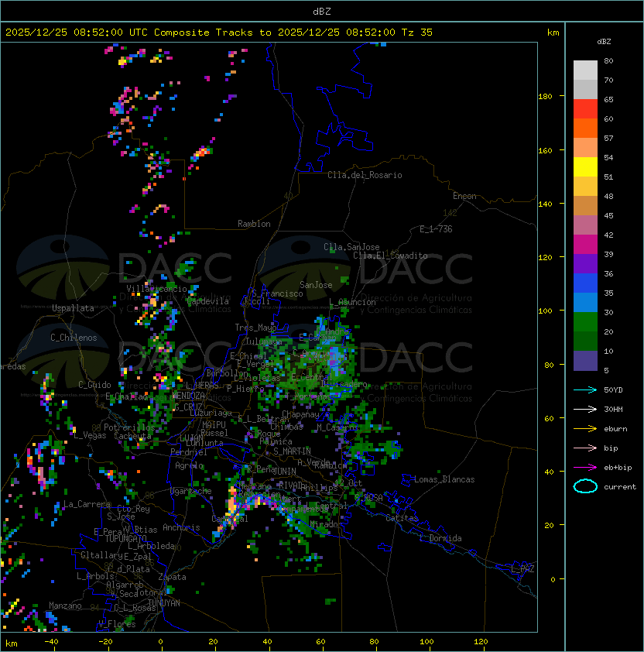This screenshot has height=652, width=644.
Task: Click the S_MARTIN label
Action: tap(292, 451)
